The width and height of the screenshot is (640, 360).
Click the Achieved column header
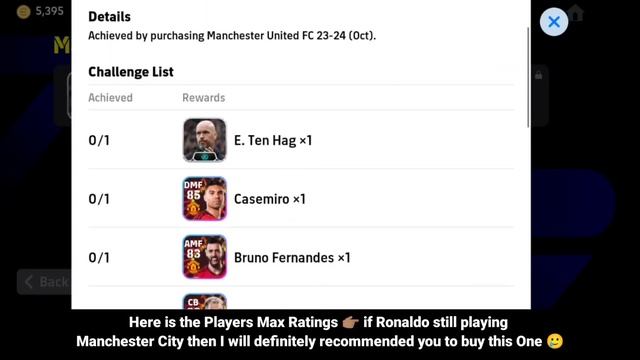click(110, 98)
